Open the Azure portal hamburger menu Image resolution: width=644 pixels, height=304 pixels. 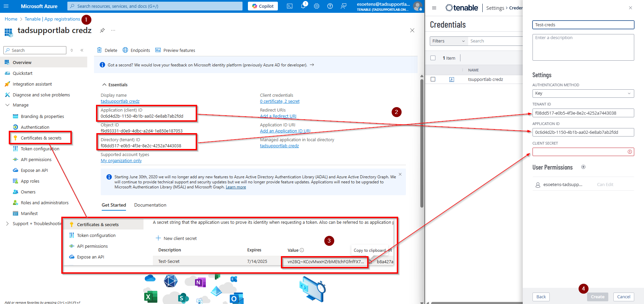6,6
